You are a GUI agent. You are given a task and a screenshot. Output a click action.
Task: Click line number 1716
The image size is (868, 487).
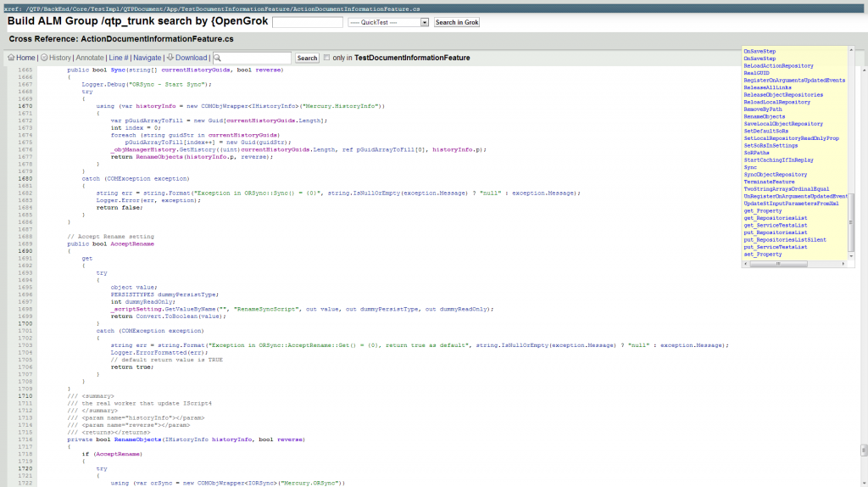coord(25,439)
